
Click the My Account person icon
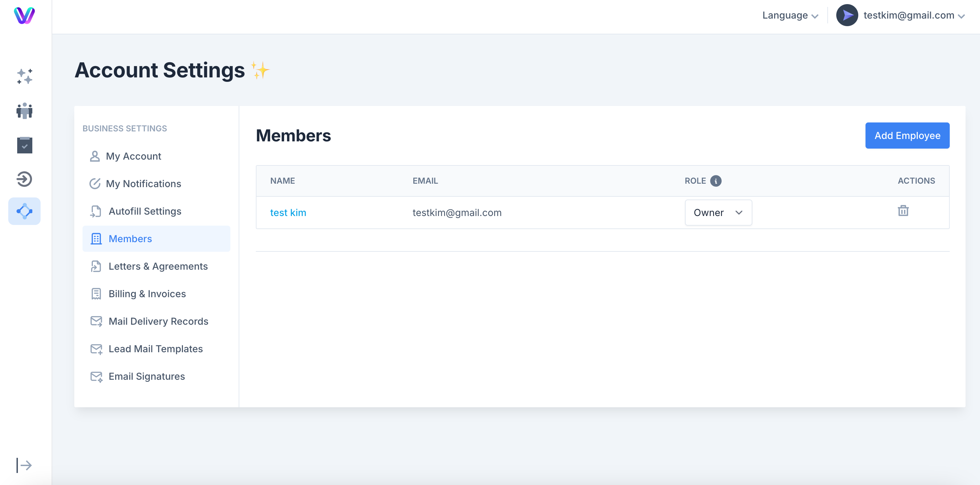[95, 156]
